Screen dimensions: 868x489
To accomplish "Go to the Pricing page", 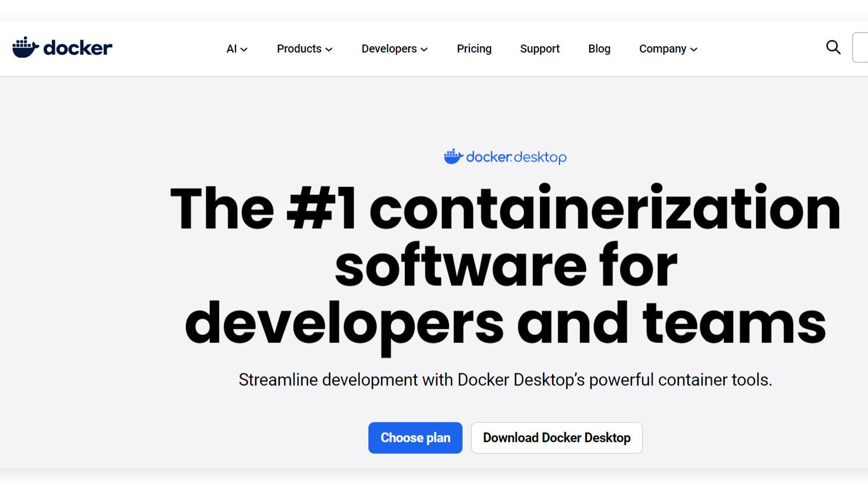I will coord(474,49).
